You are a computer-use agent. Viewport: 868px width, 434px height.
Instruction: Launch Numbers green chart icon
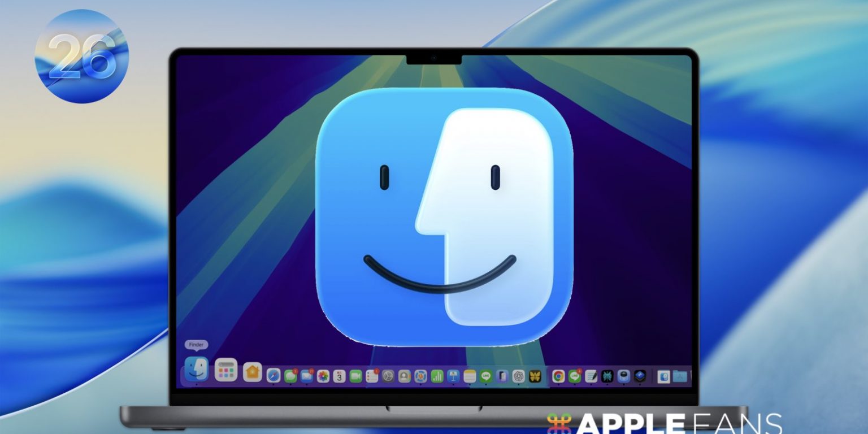point(437,376)
